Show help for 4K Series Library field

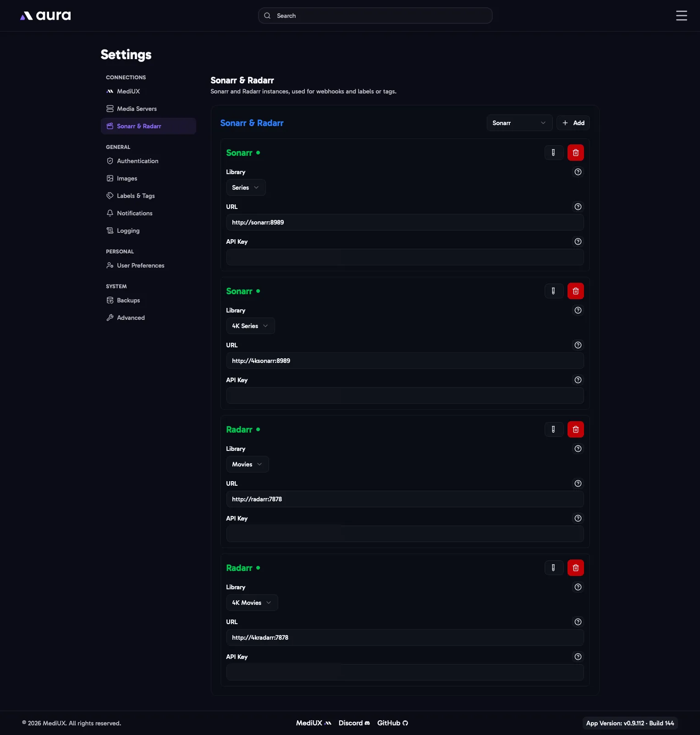click(x=578, y=310)
